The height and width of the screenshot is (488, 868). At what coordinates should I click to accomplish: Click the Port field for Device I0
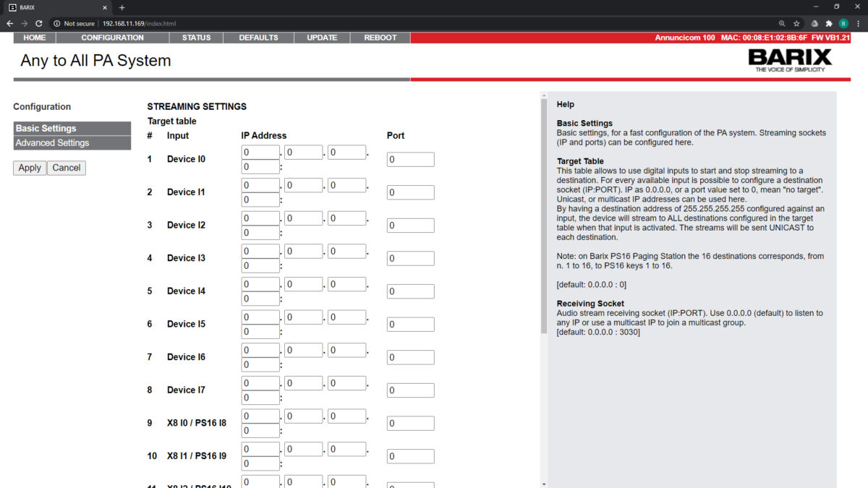(x=410, y=160)
